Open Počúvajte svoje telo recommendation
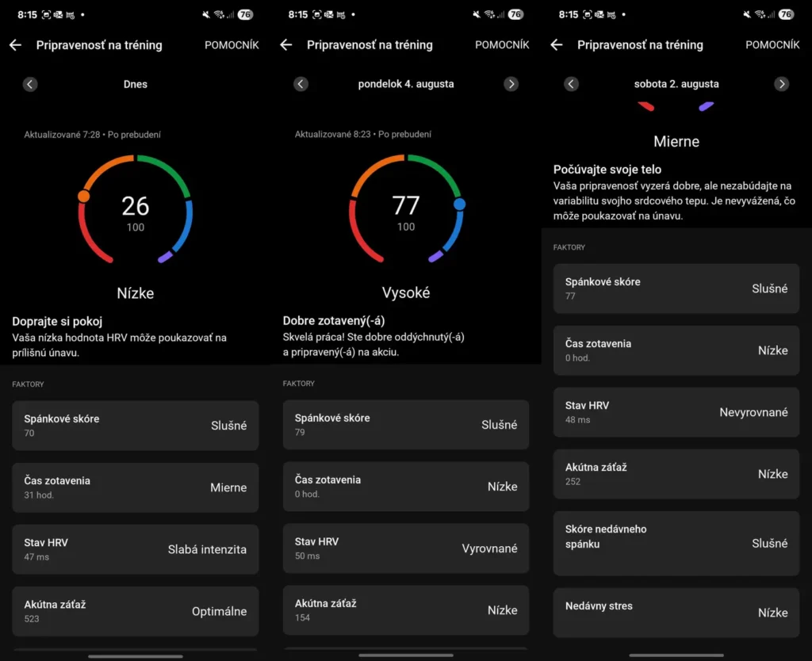812x661 pixels. click(x=626, y=169)
